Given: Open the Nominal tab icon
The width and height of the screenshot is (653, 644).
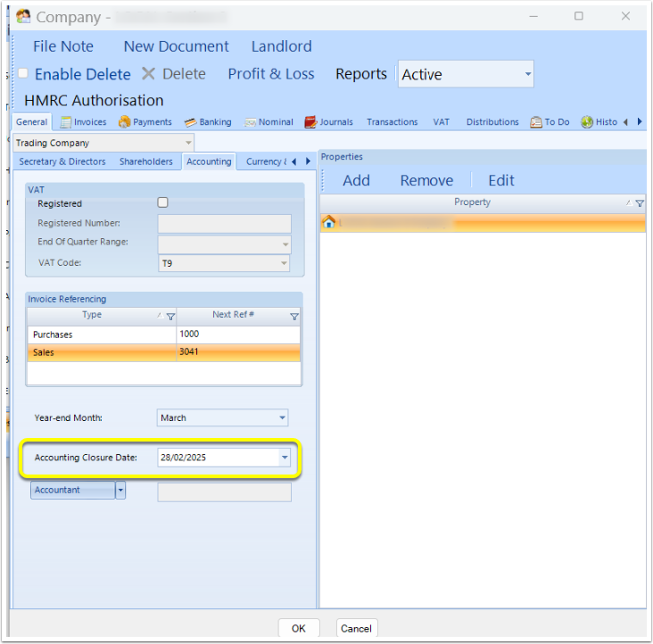Looking at the screenshot, I should [x=250, y=122].
